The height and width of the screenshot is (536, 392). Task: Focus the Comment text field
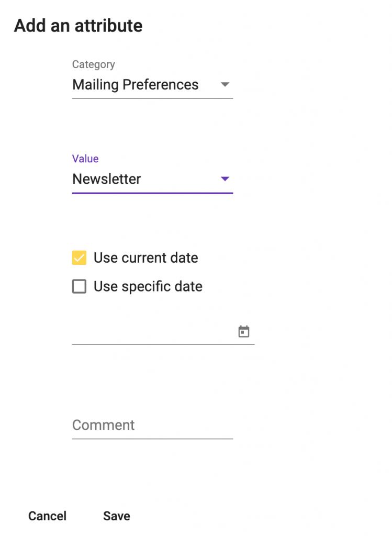point(152,425)
